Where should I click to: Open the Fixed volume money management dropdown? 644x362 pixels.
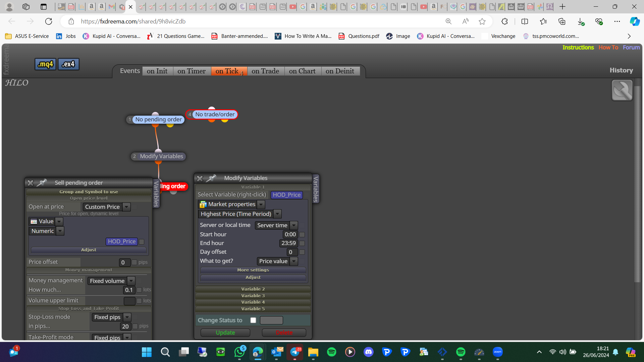click(x=111, y=281)
